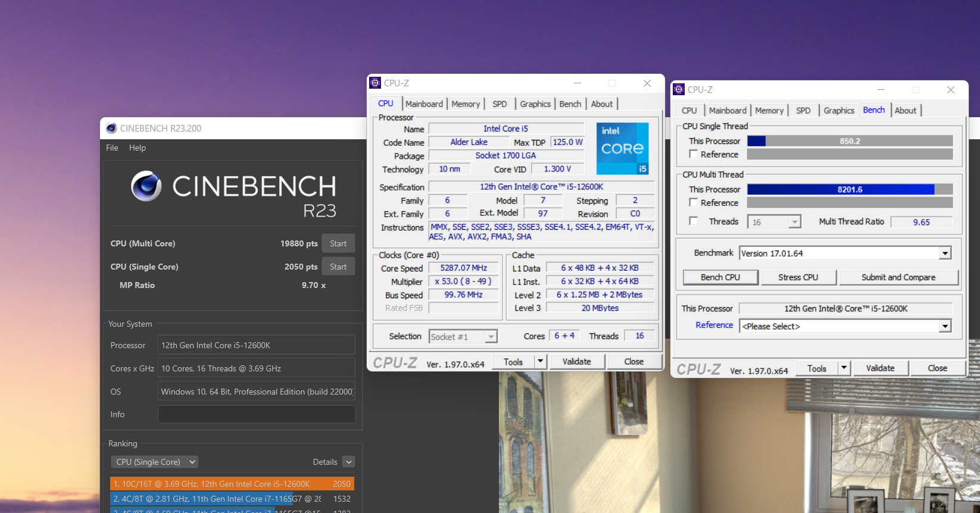980x513 pixels.
Task: Expand Tools dropdown arrow in left CPU-Z
Action: tap(540, 361)
